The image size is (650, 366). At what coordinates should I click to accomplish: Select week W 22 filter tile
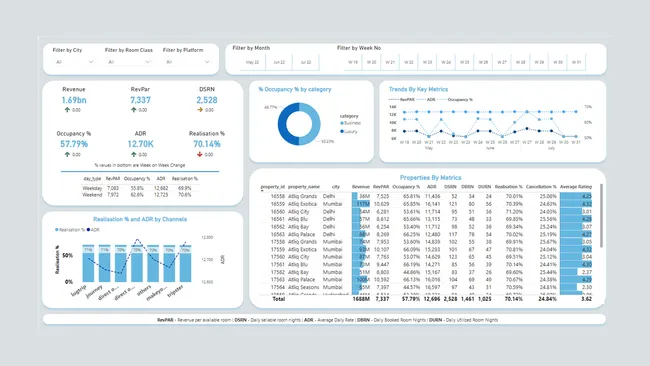pyautogui.click(x=409, y=62)
